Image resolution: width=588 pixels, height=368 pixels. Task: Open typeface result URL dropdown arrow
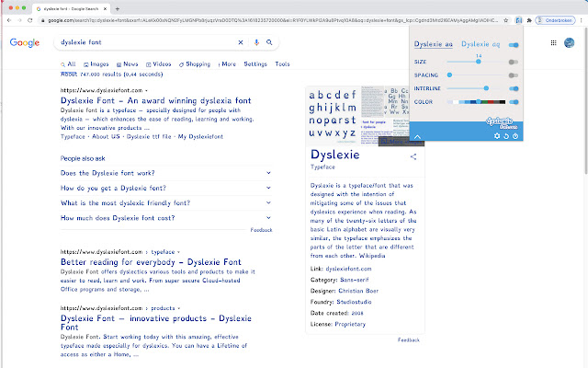pyautogui.click(x=178, y=252)
